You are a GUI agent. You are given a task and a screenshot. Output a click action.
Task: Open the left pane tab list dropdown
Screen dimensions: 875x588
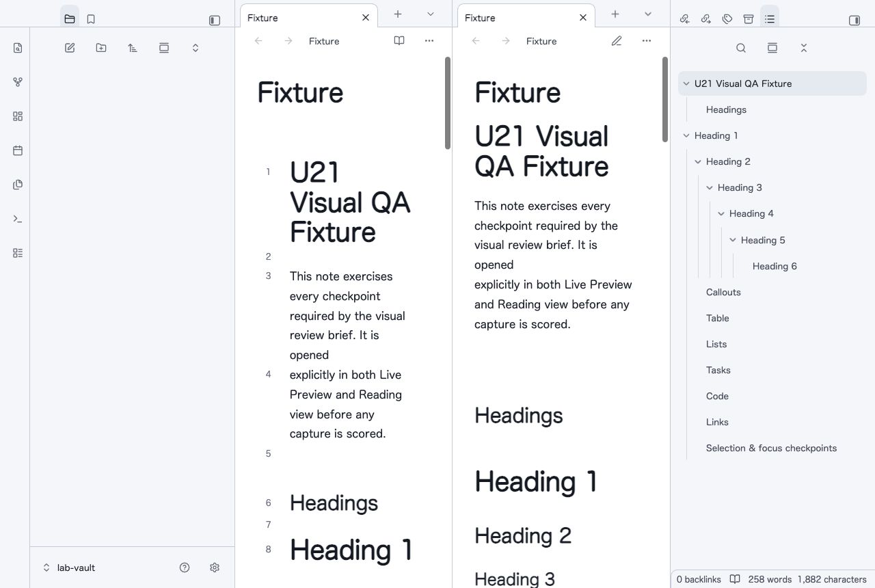[431, 14]
